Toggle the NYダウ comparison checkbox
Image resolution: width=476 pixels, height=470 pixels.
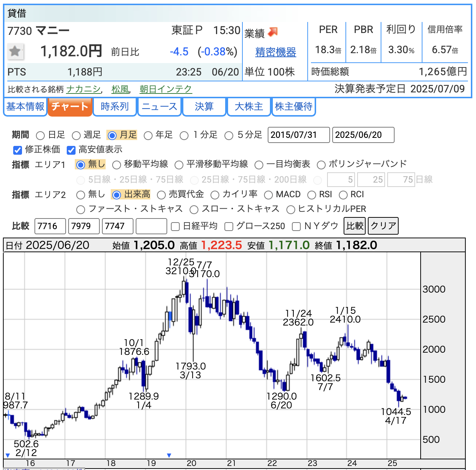(296, 227)
